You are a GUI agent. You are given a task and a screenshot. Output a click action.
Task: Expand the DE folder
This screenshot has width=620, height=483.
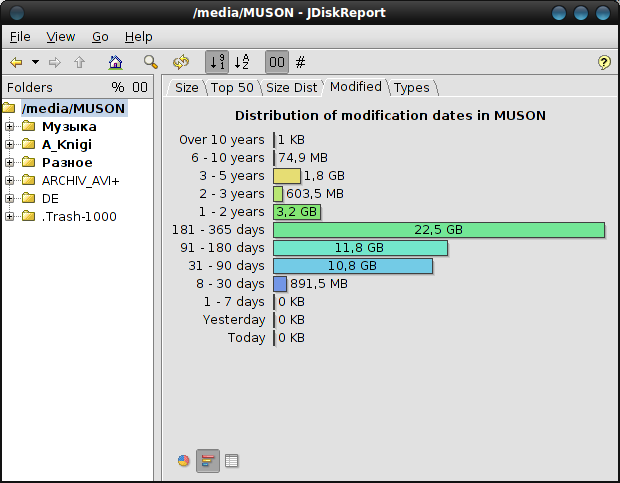[x=9, y=198]
